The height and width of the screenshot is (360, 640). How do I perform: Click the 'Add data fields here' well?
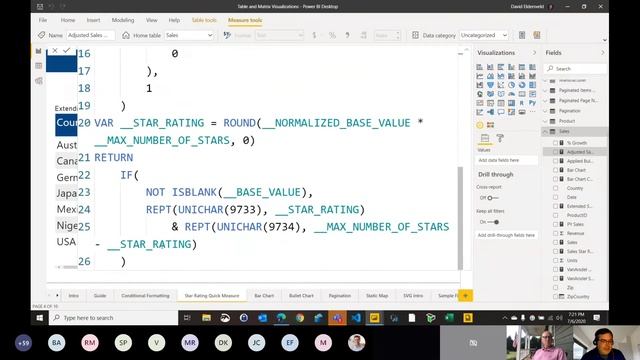click(x=507, y=160)
